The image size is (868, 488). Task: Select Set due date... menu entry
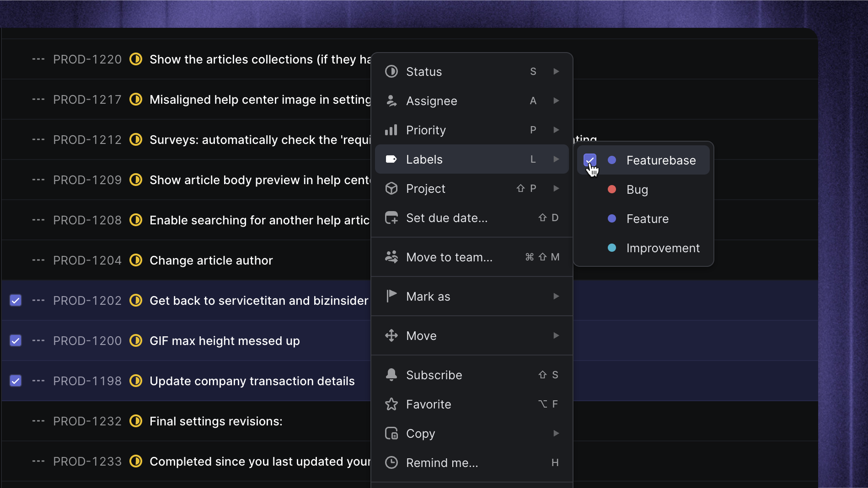click(x=472, y=218)
